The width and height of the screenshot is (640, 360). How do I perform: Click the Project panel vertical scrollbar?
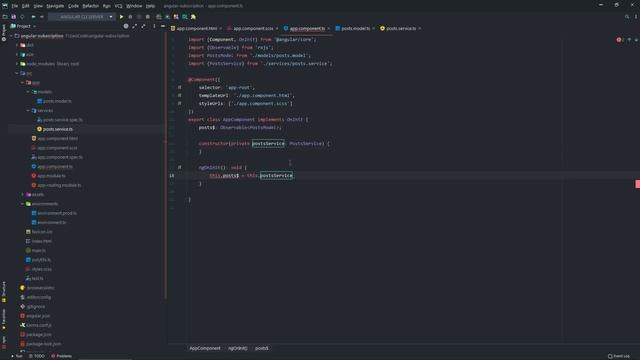pos(165,165)
